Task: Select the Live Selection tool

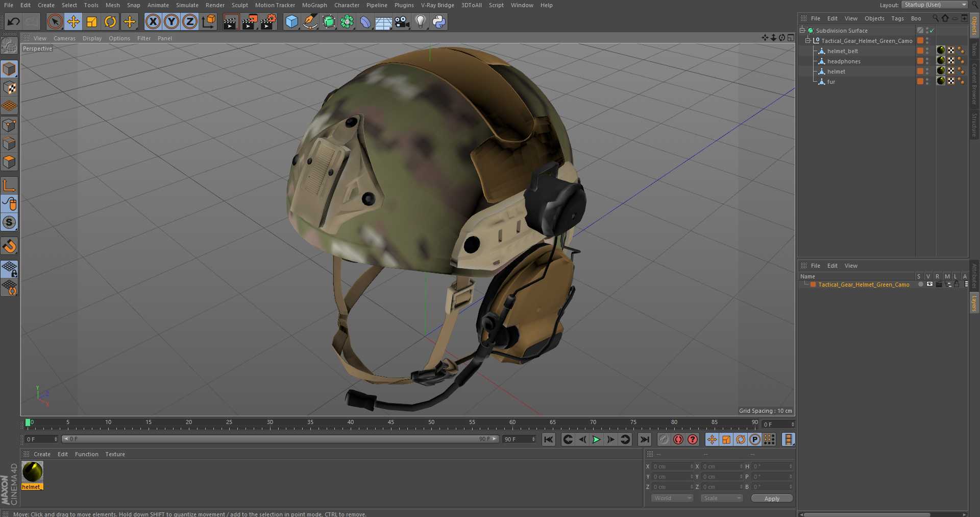Action: pos(55,21)
